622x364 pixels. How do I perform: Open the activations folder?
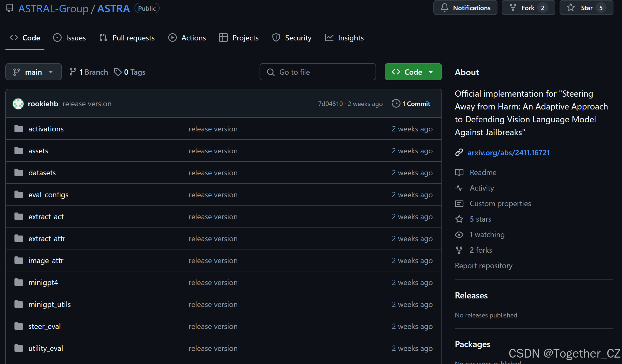point(46,129)
